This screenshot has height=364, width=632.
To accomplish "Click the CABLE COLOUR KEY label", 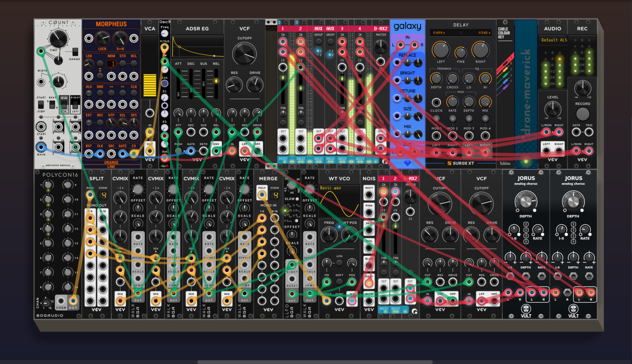I will pyautogui.click(x=504, y=33).
